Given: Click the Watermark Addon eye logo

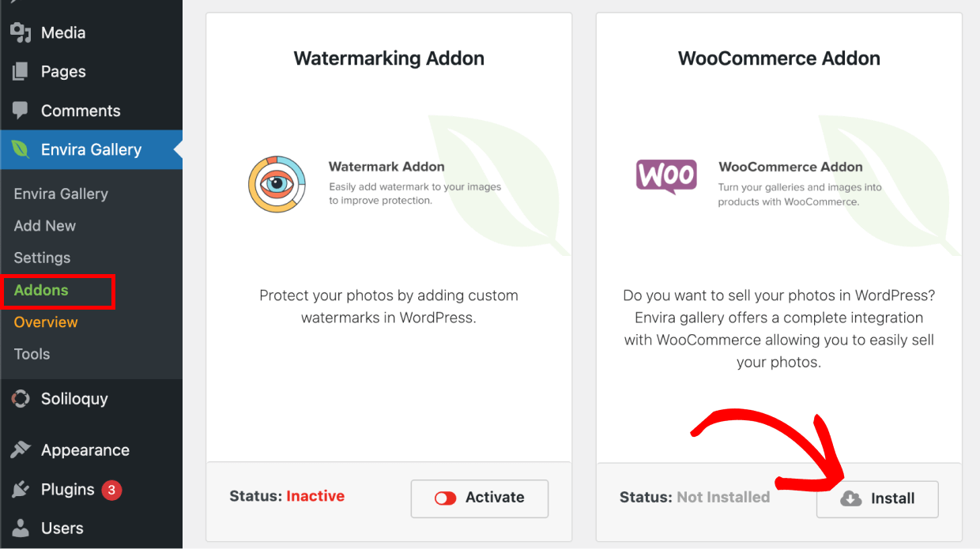Looking at the screenshot, I should click(x=277, y=184).
